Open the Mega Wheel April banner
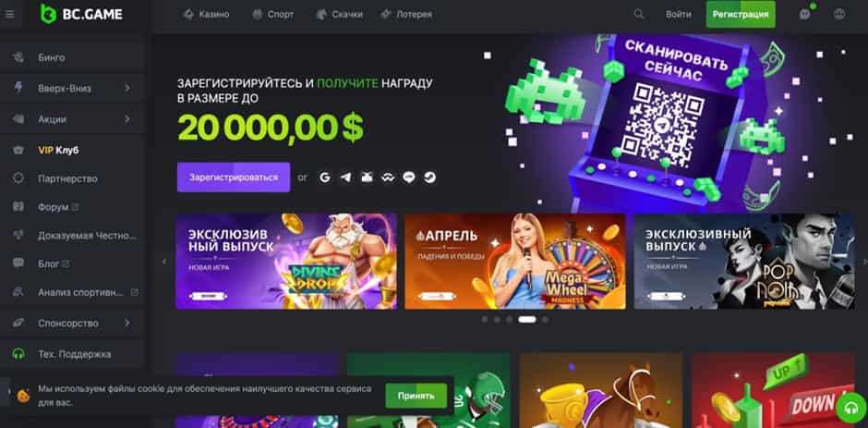The image size is (868, 428). point(515,261)
